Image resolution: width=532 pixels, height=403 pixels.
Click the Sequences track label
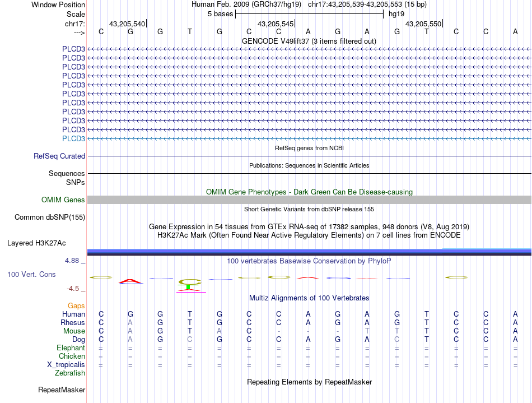[x=67, y=174]
